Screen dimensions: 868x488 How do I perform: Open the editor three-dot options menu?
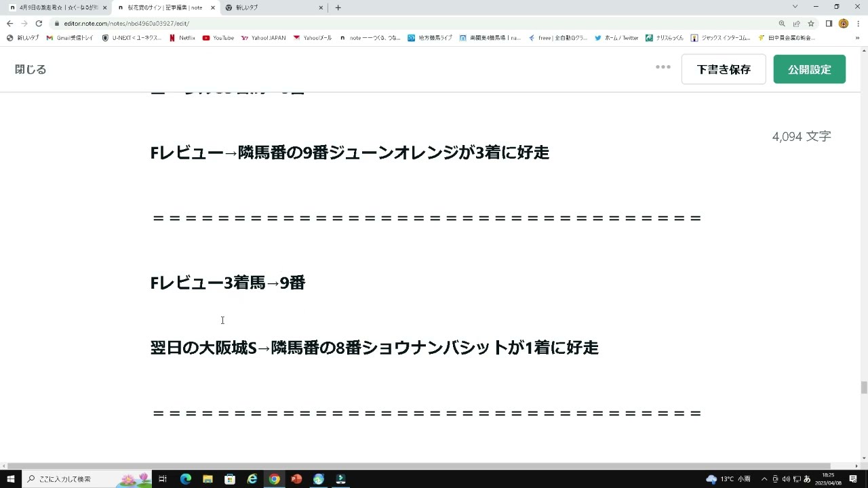[663, 67]
